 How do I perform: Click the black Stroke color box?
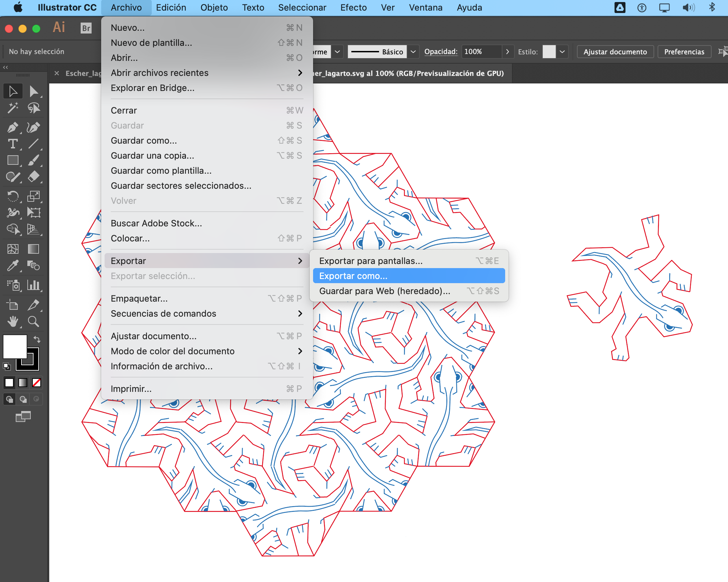click(33, 364)
